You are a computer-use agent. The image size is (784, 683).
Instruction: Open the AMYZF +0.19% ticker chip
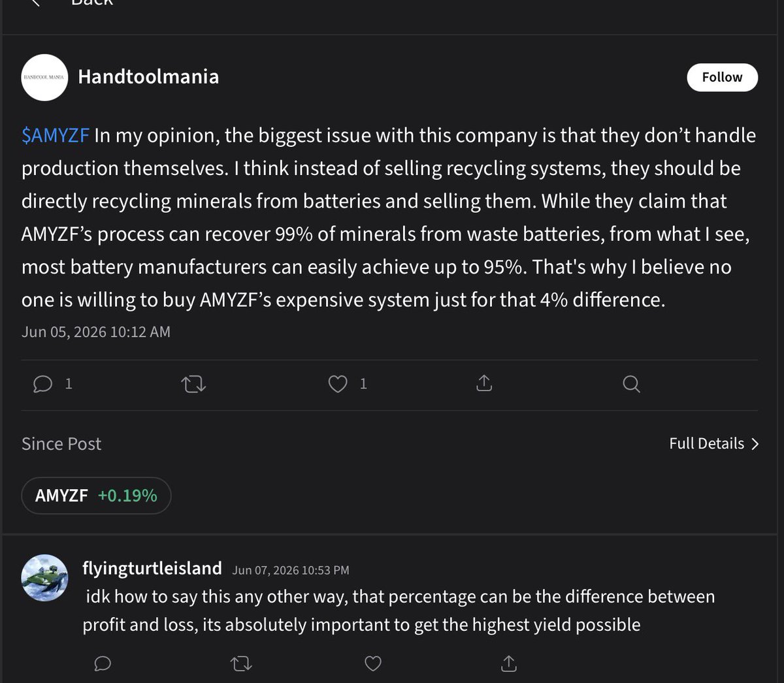click(x=96, y=496)
